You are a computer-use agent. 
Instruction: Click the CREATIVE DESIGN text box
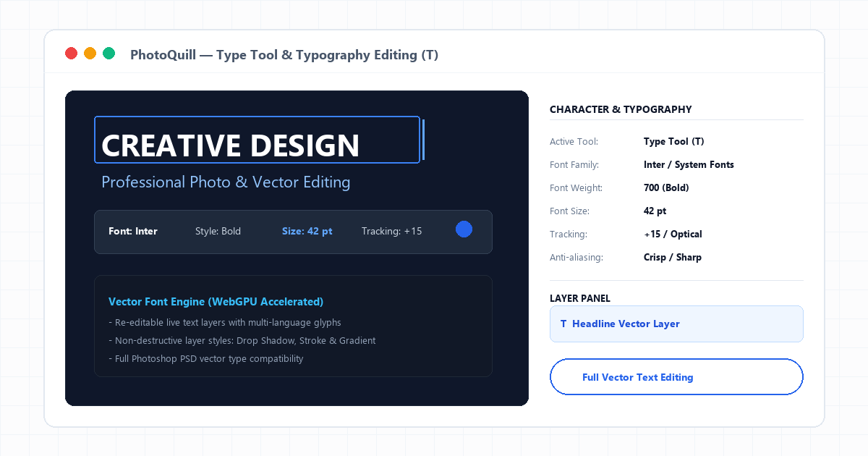[x=257, y=140]
